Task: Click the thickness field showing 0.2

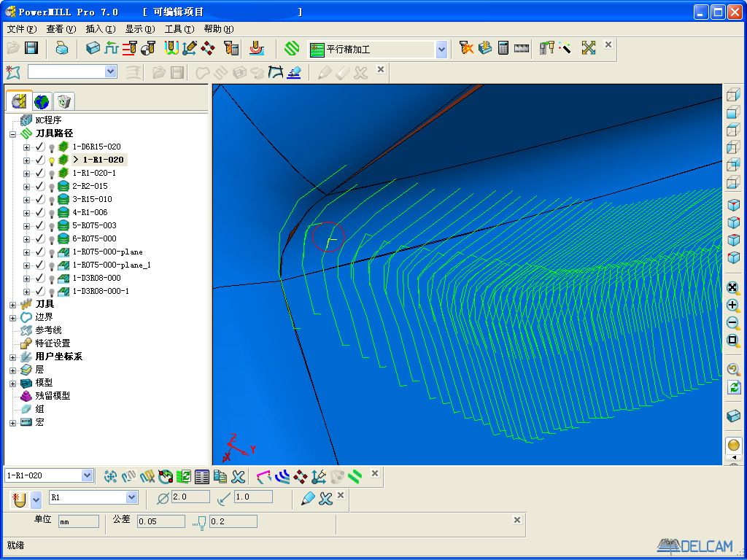Action: tap(233, 521)
